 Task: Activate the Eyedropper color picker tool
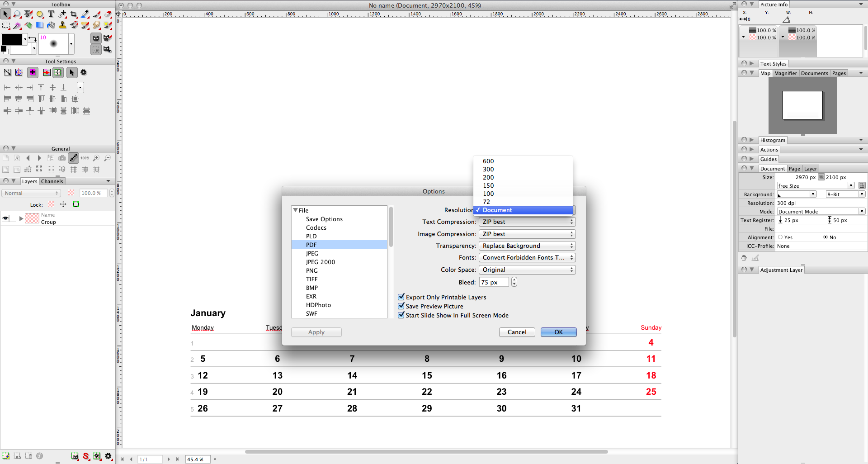point(85,14)
